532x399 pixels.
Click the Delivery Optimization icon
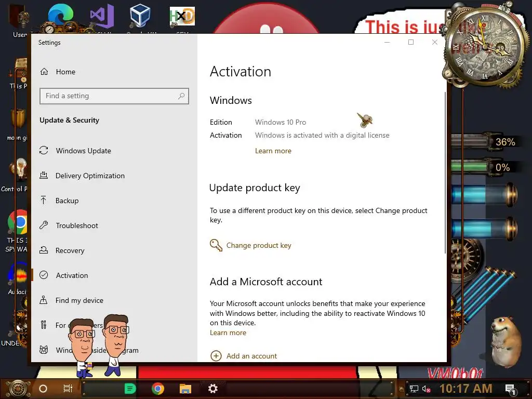pos(44,176)
